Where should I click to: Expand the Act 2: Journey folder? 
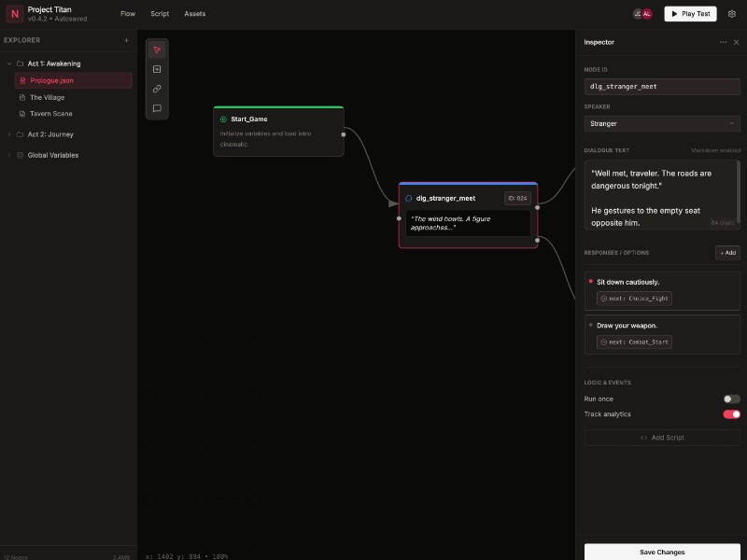click(9, 133)
